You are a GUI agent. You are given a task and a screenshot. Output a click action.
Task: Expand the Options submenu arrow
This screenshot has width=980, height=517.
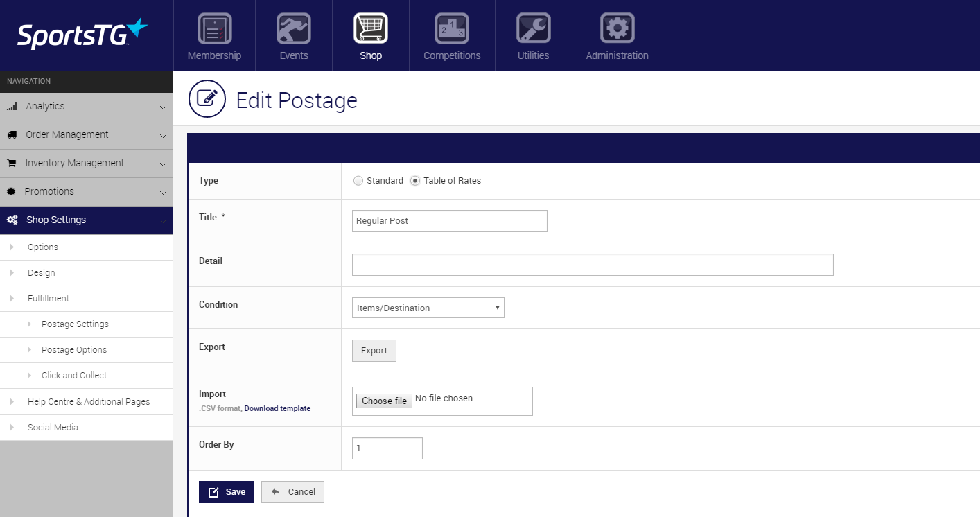[12, 247]
